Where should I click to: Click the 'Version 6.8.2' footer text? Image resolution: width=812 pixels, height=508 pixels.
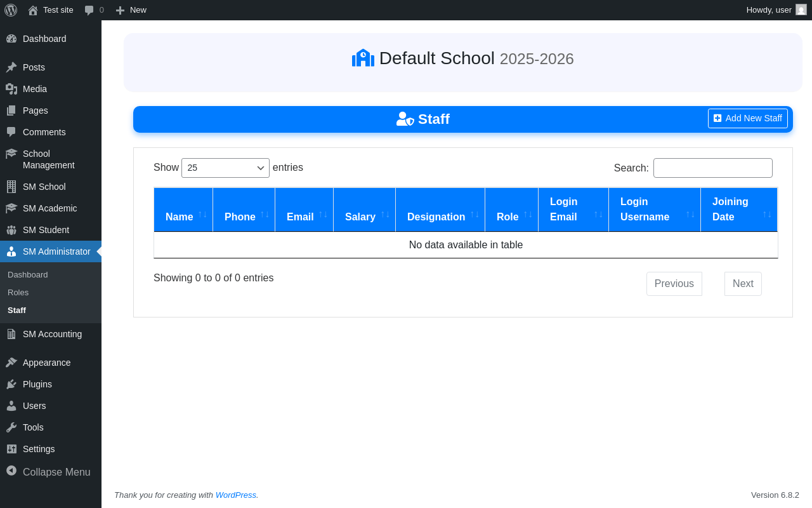(775, 495)
